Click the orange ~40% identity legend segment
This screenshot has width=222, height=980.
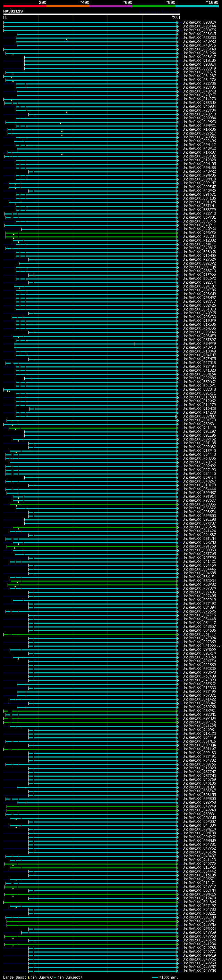tap(68, 6)
